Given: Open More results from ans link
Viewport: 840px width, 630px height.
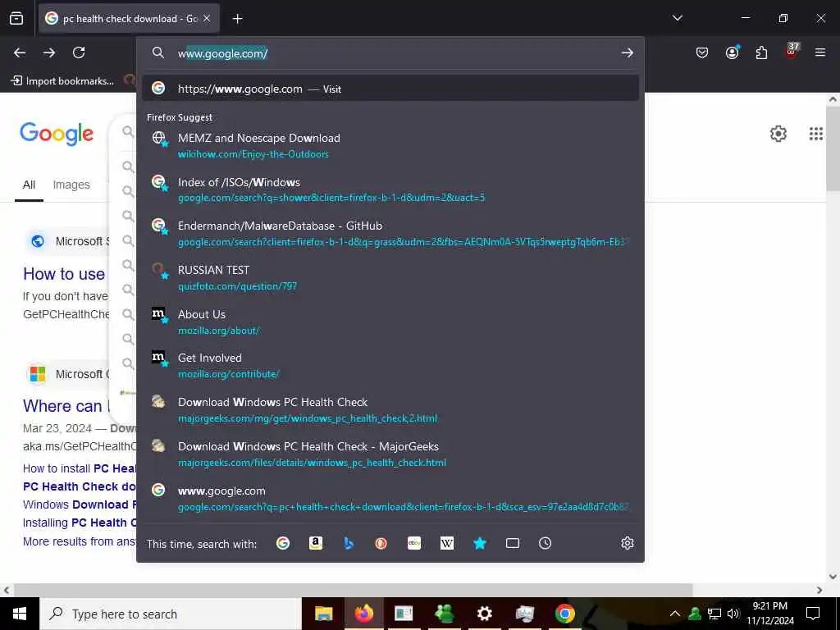Looking at the screenshot, I should click(x=80, y=541).
